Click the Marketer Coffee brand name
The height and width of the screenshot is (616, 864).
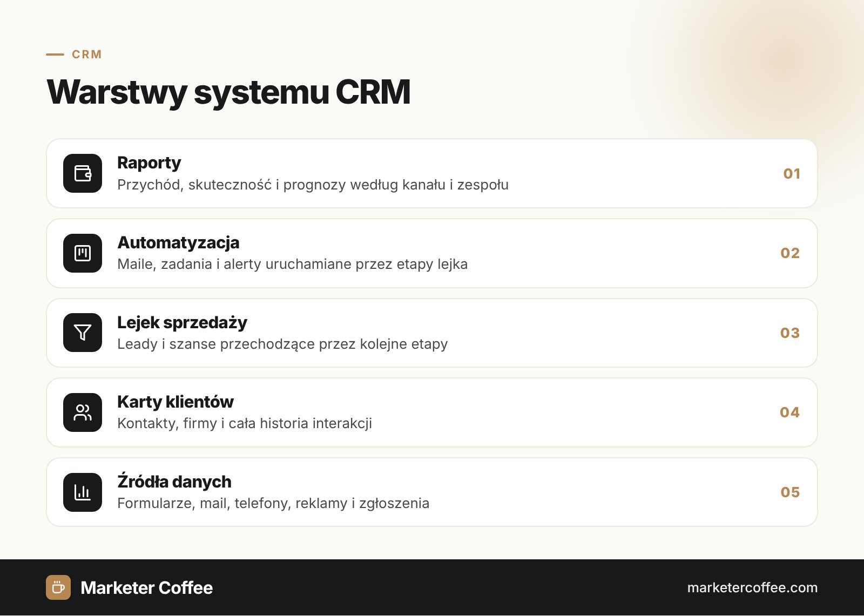pos(146,587)
